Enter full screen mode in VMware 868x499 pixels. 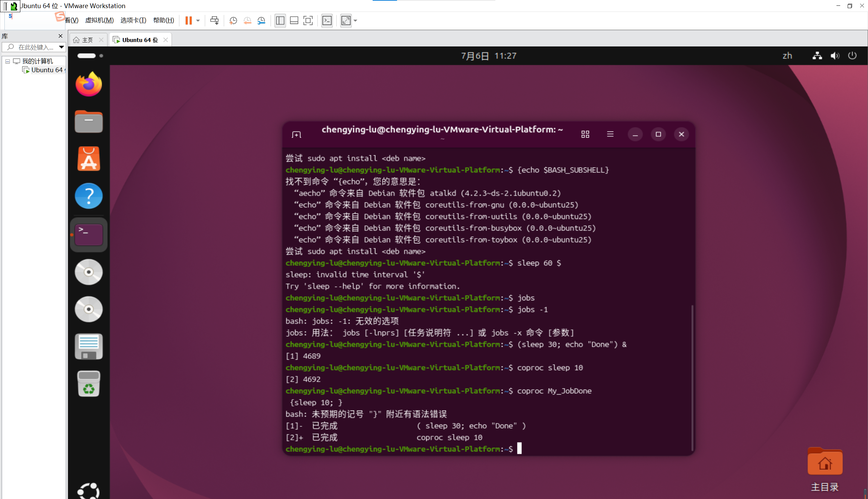308,21
